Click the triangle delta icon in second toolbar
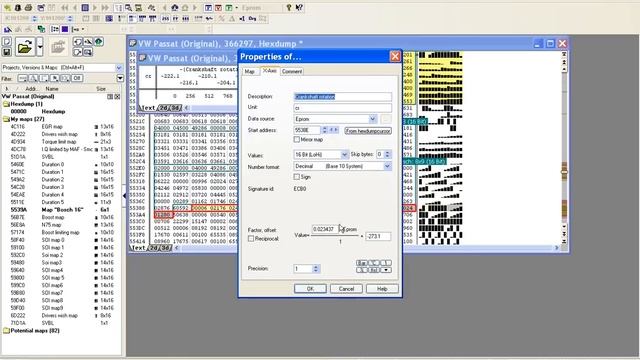 click(x=232, y=18)
